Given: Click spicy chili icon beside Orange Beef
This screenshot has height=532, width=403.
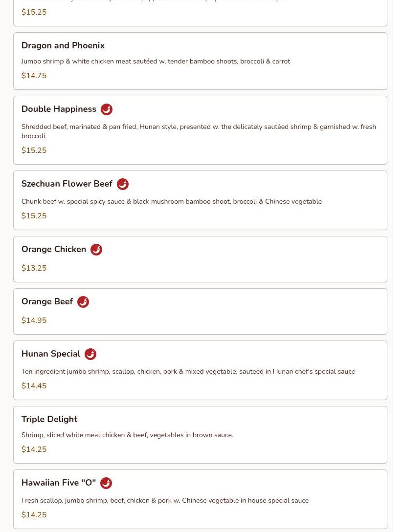Looking at the screenshot, I should click(x=83, y=301).
